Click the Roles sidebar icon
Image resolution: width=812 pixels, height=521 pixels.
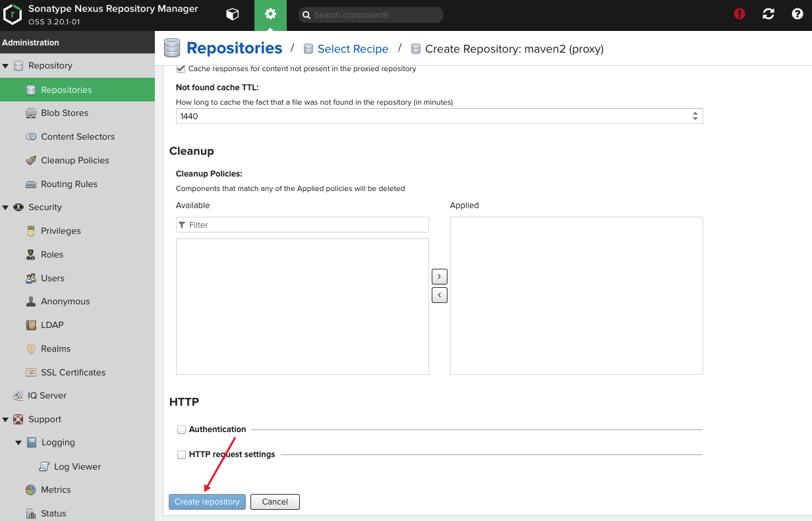click(x=31, y=255)
